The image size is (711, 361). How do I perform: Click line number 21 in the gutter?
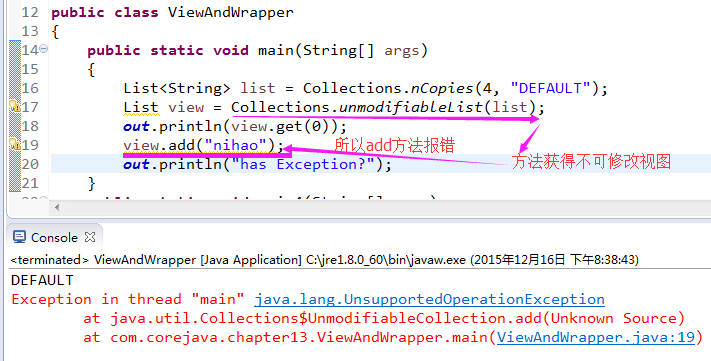click(30, 183)
